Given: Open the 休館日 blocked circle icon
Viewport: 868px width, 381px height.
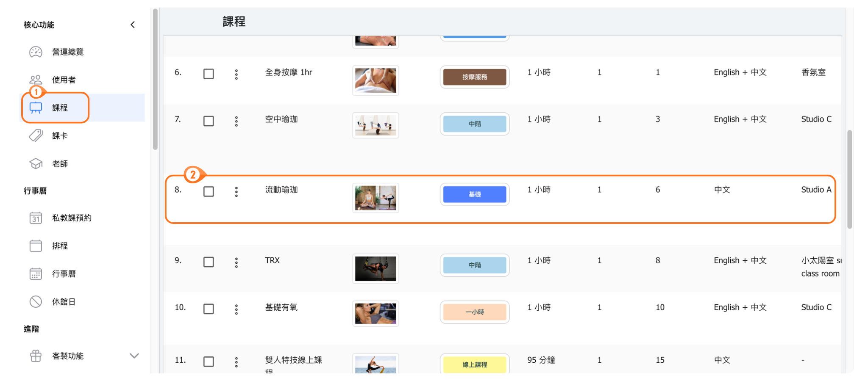Looking at the screenshot, I should [x=36, y=302].
